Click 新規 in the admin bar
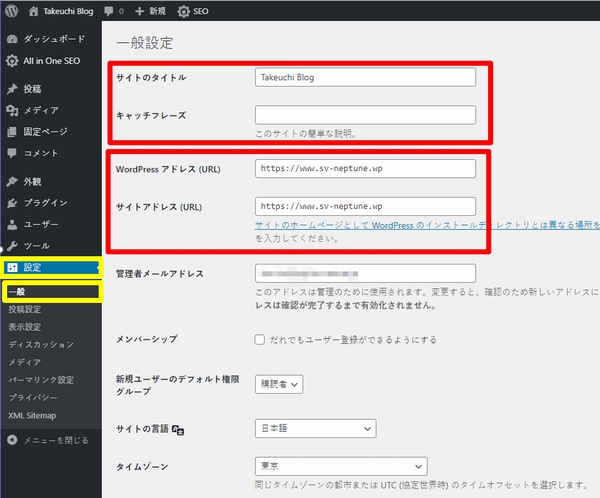The image size is (600, 498). tap(157, 11)
